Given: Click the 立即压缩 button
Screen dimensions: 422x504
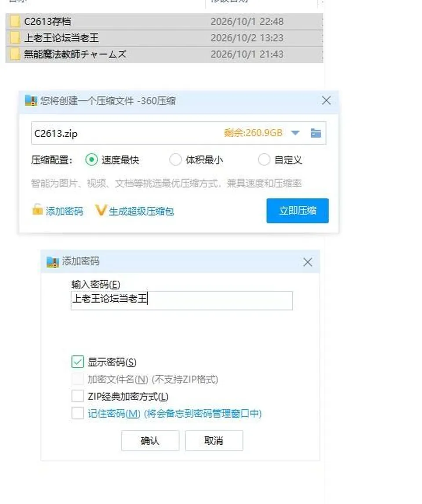Looking at the screenshot, I should coord(298,211).
